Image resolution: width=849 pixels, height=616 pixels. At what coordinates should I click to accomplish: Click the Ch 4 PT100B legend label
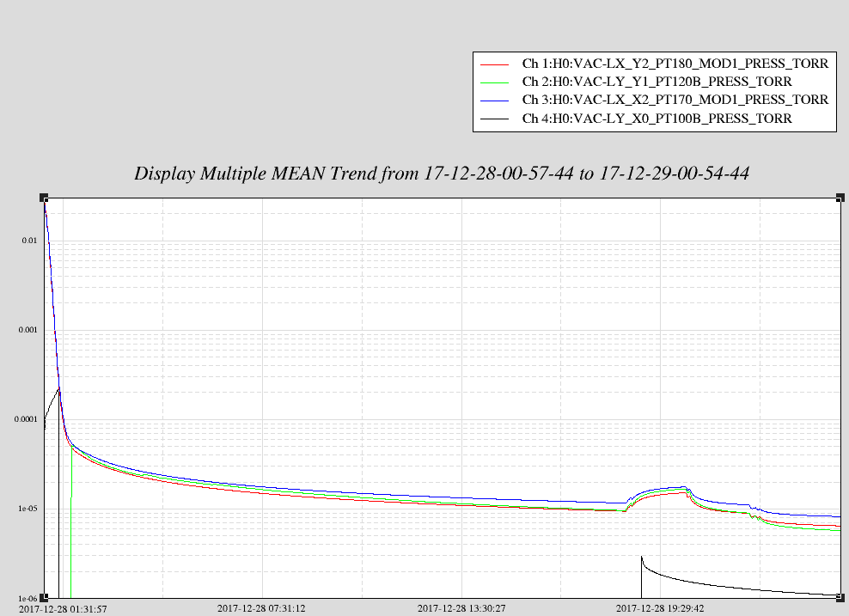[x=657, y=118]
